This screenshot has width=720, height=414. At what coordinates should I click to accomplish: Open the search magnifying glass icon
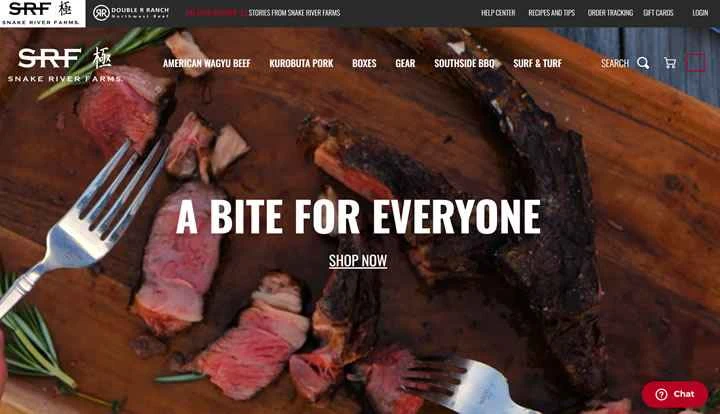643,63
